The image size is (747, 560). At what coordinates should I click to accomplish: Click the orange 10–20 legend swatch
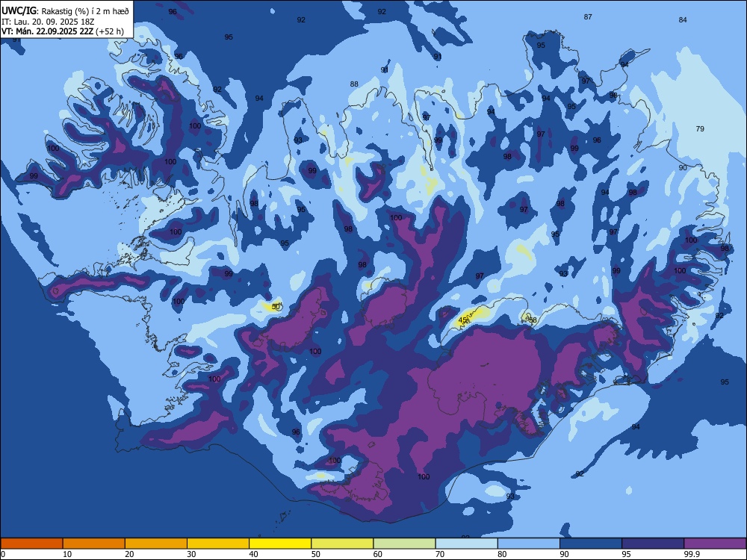pos(94,544)
